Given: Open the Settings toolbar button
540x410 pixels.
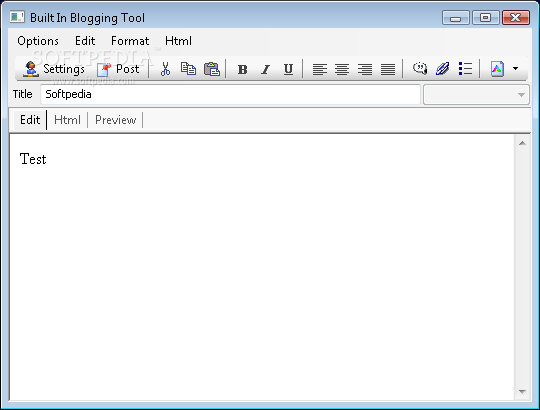Looking at the screenshot, I should (x=53, y=69).
